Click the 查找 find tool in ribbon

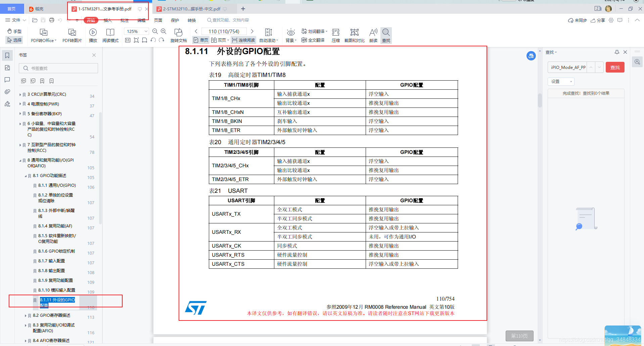click(x=386, y=35)
